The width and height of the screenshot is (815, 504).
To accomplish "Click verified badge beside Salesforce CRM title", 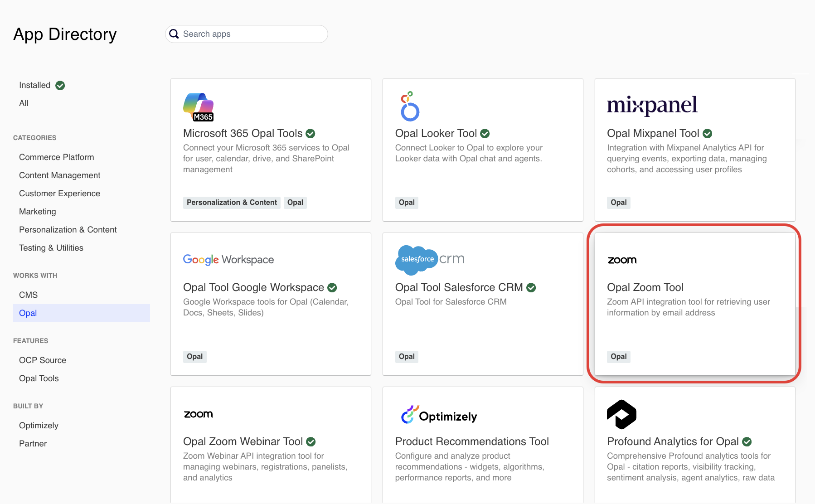I will tap(531, 288).
